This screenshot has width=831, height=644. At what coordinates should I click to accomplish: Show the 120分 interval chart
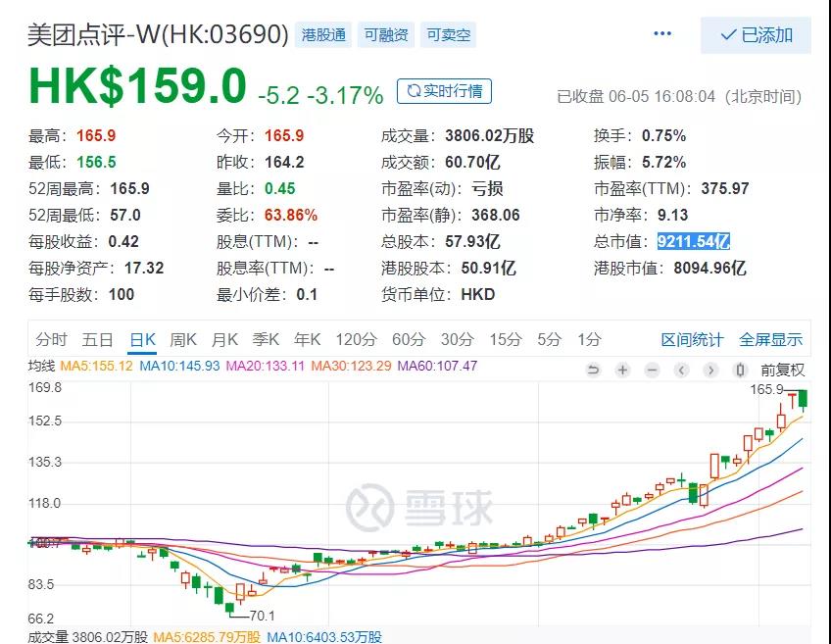[356, 339]
